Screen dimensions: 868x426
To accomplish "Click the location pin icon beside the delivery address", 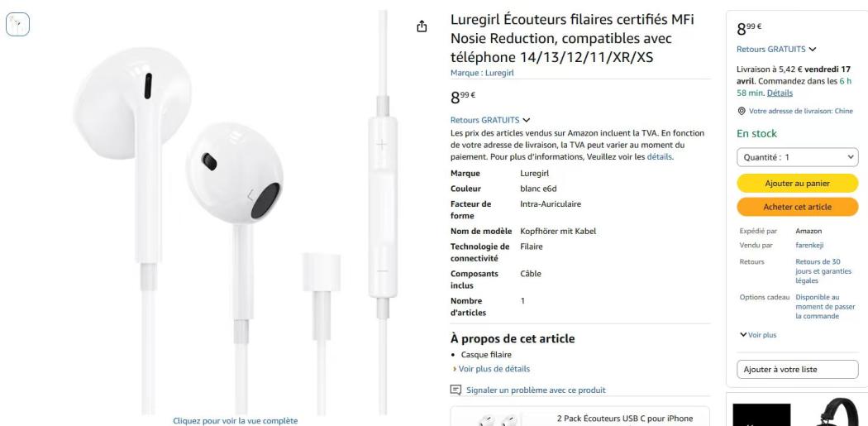I will (742, 112).
